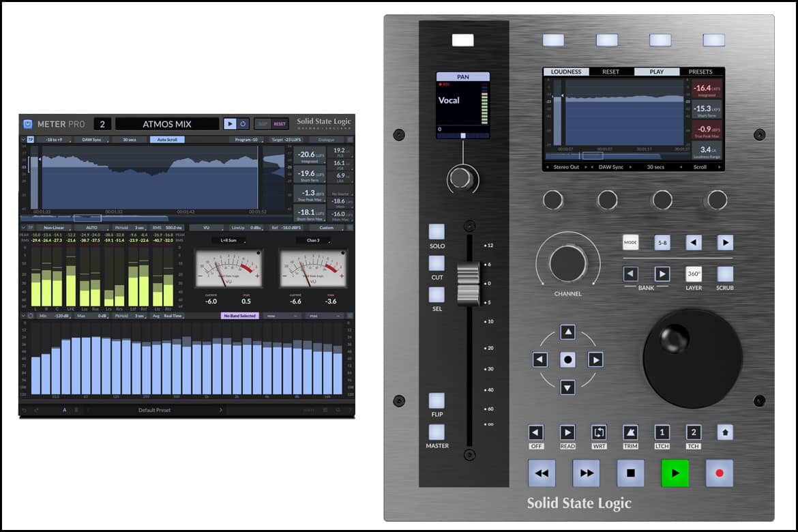Click the WRT automation button
Screen dimensions: 798x532
tap(599, 432)
